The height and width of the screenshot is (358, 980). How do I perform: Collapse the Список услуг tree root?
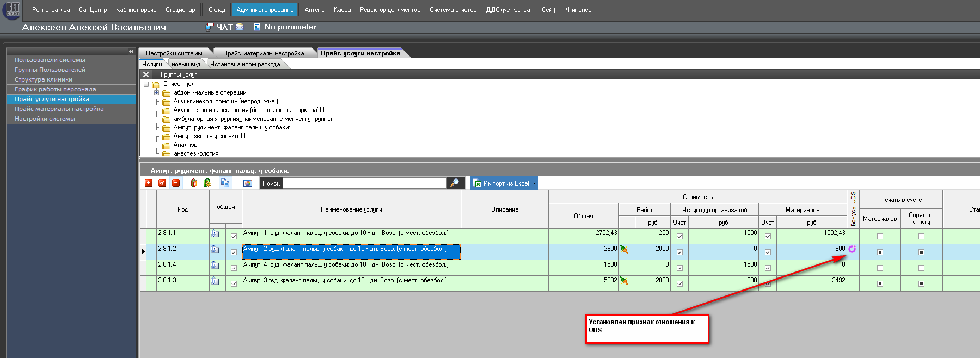coord(146,84)
